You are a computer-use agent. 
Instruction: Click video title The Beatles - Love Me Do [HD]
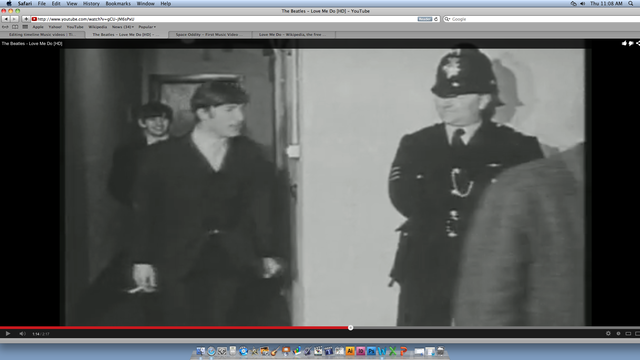coord(32,43)
